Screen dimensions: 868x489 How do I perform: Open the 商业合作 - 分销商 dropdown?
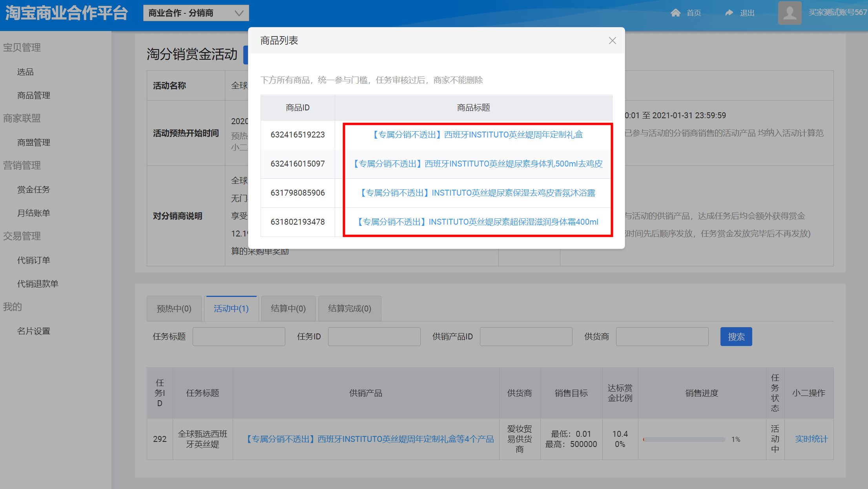(196, 13)
